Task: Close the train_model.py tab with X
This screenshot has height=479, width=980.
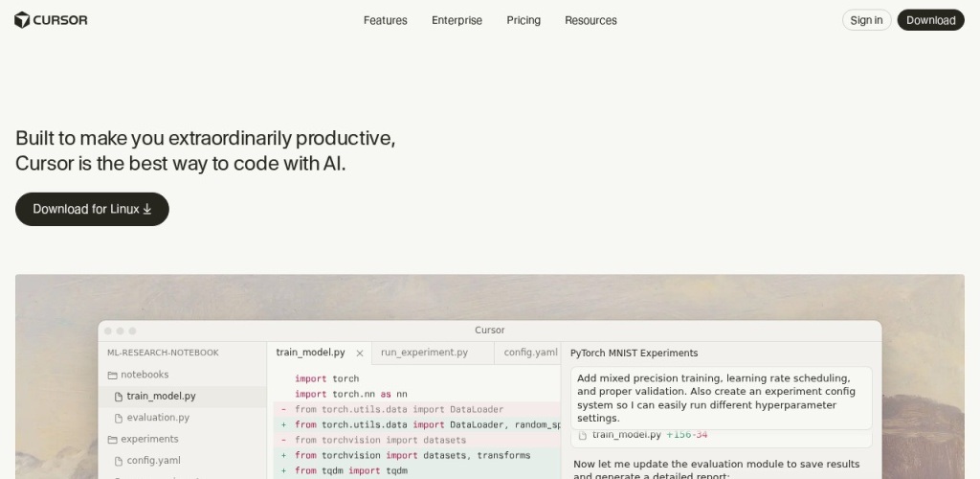Action: (360, 353)
